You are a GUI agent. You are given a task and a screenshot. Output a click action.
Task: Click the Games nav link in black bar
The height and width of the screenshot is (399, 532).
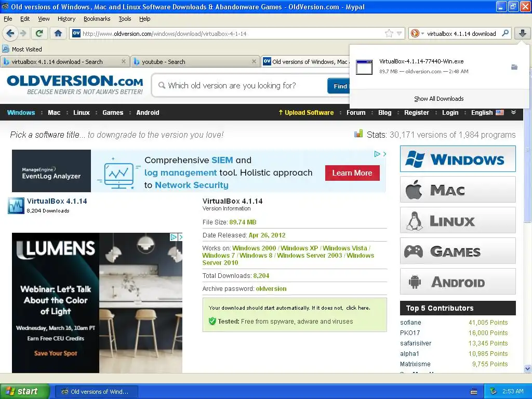coord(113,113)
